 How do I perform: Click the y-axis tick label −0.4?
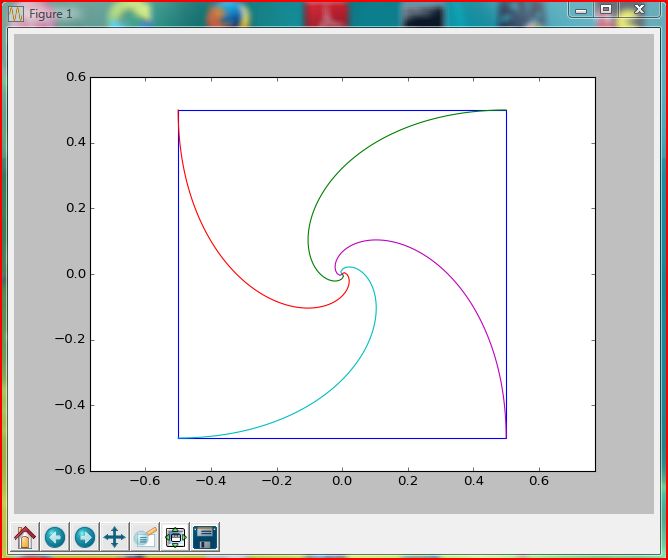tap(70, 405)
